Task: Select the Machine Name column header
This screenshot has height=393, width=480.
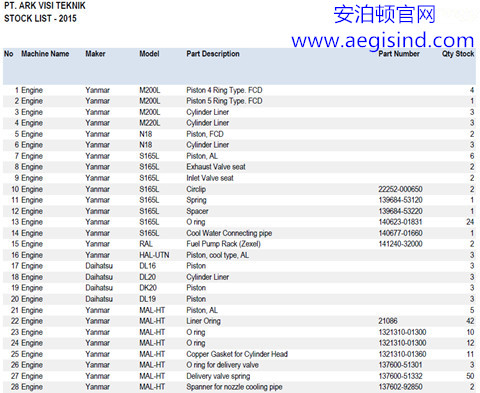Action: (45, 54)
